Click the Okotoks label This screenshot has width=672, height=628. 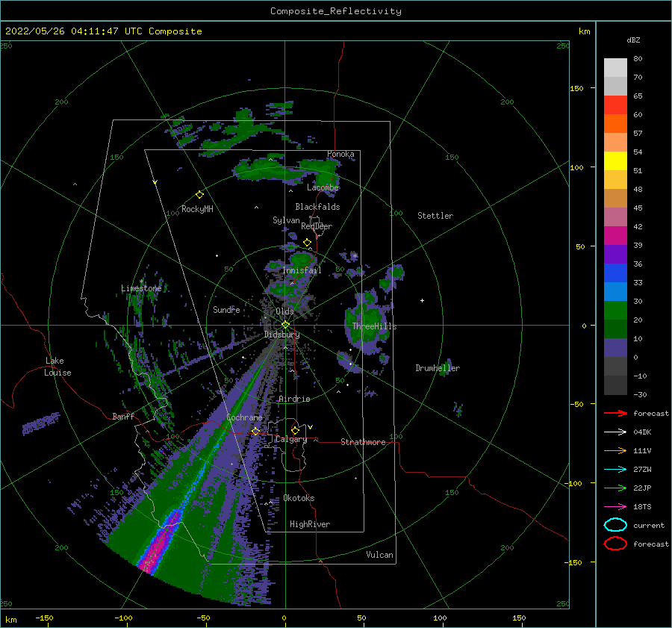click(299, 498)
